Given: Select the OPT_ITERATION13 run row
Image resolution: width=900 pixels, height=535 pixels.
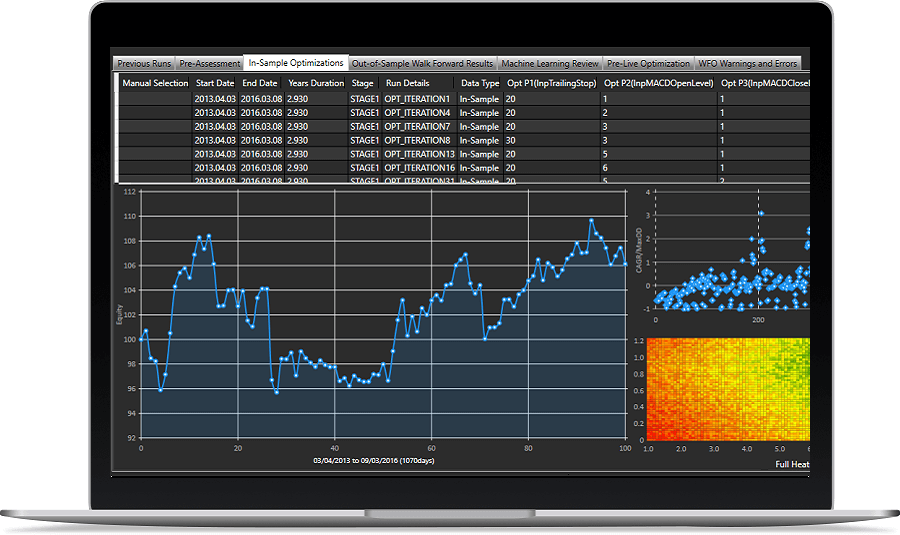Looking at the screenshot, I should pyautogui.click(x=464, y=154).
